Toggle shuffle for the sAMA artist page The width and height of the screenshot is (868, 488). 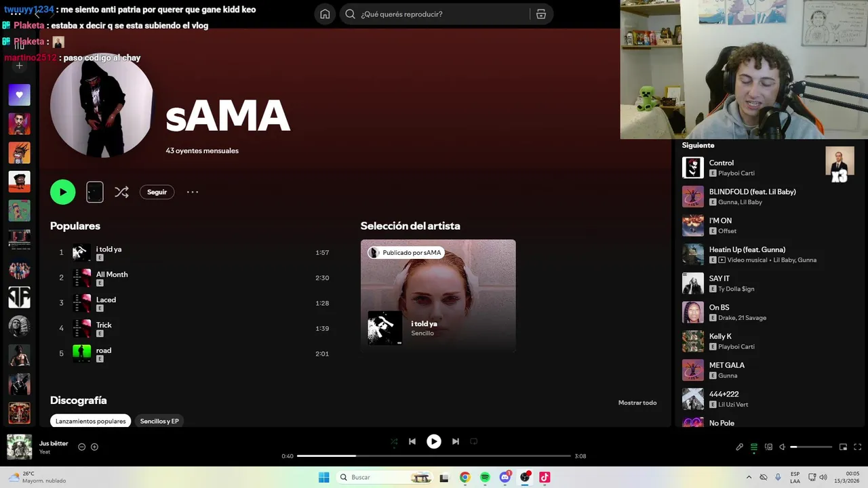click(x=121, y=192)
